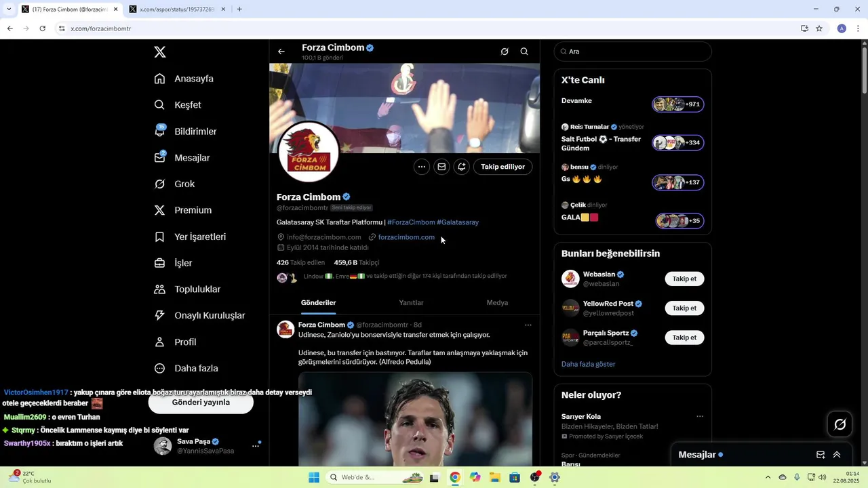
Task: Follow Parçalı Sportz with Takip et
Action: [684, 338]
